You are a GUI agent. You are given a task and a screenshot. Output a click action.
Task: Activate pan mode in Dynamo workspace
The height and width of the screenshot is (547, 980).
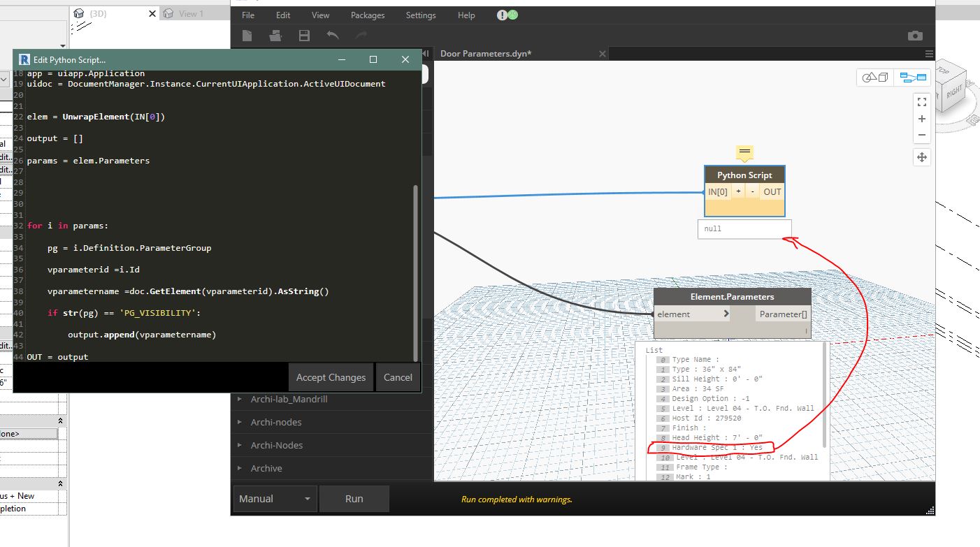coord(922,157)
